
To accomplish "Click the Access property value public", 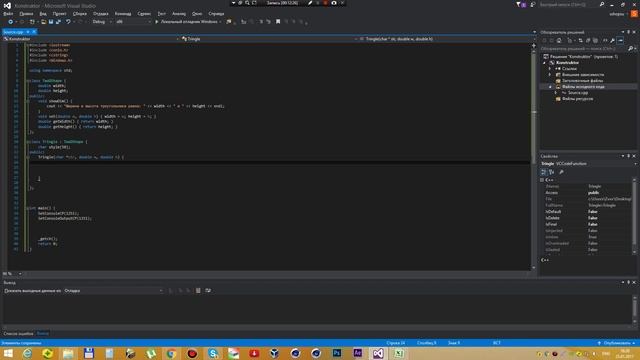I will [593, 193].
